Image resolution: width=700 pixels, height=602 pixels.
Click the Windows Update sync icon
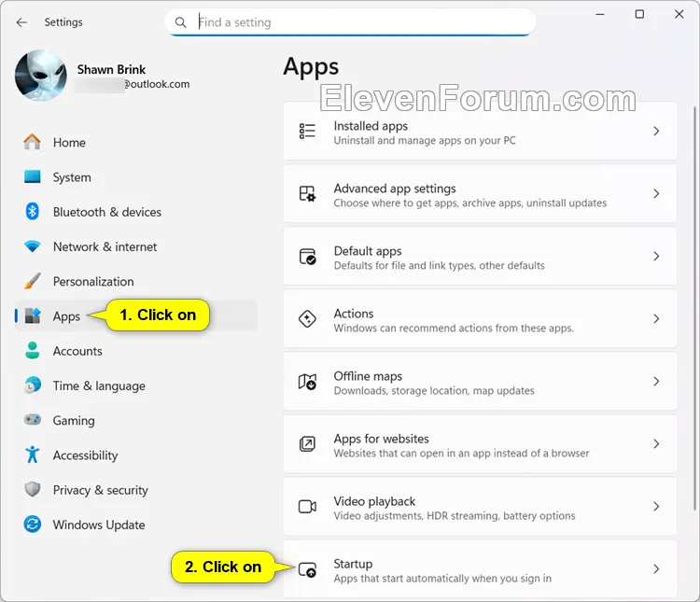click(x=32, y=525)
